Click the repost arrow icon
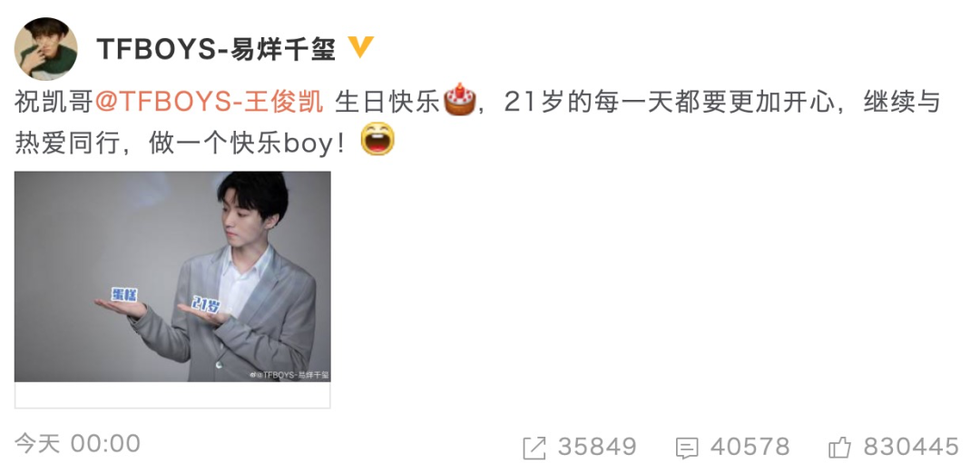 [x=534, y=448]
